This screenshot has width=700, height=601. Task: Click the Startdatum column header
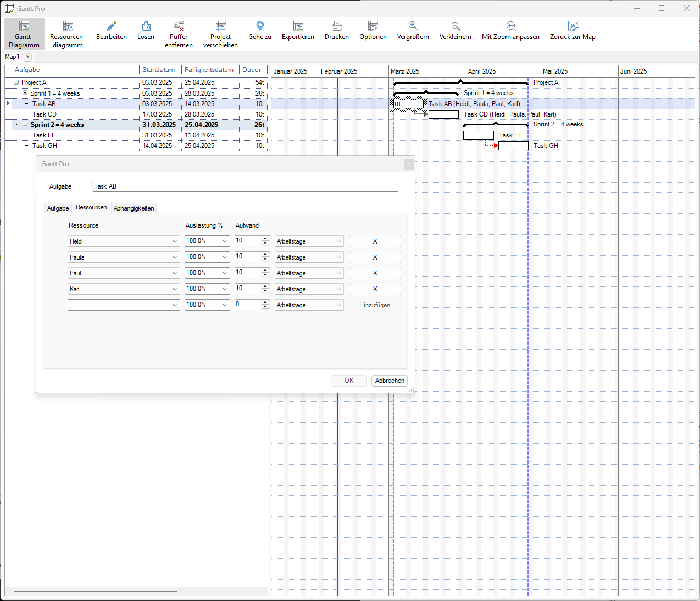click(160, 70)
